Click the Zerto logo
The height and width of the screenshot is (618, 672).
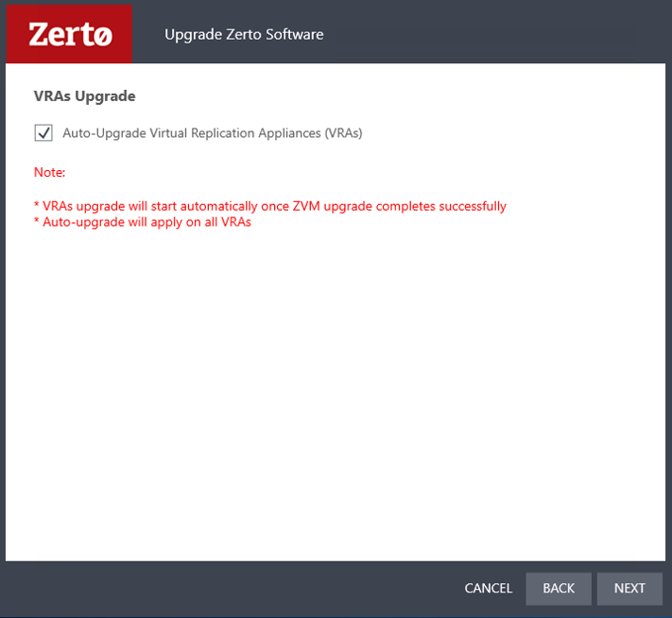point(69,34)
